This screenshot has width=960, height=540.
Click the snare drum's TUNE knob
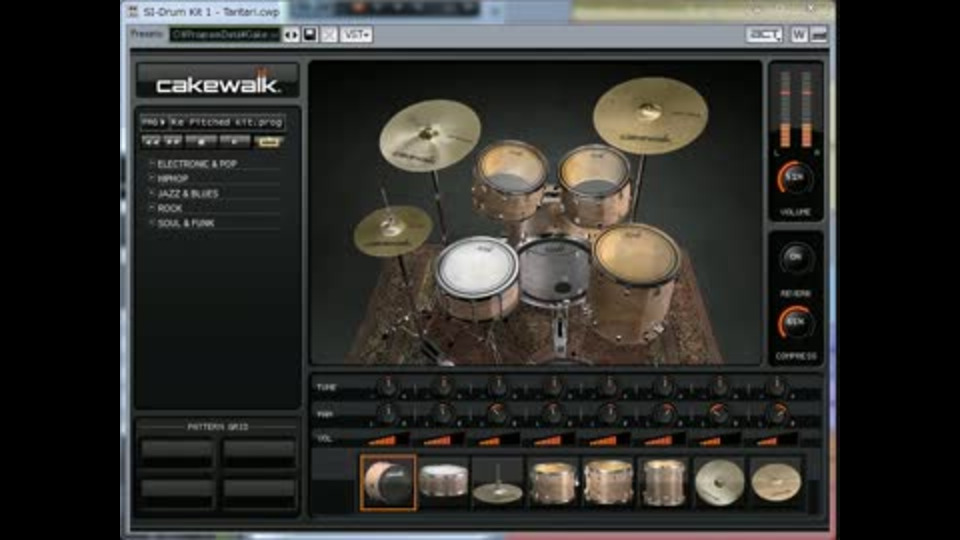coord(442,386)
